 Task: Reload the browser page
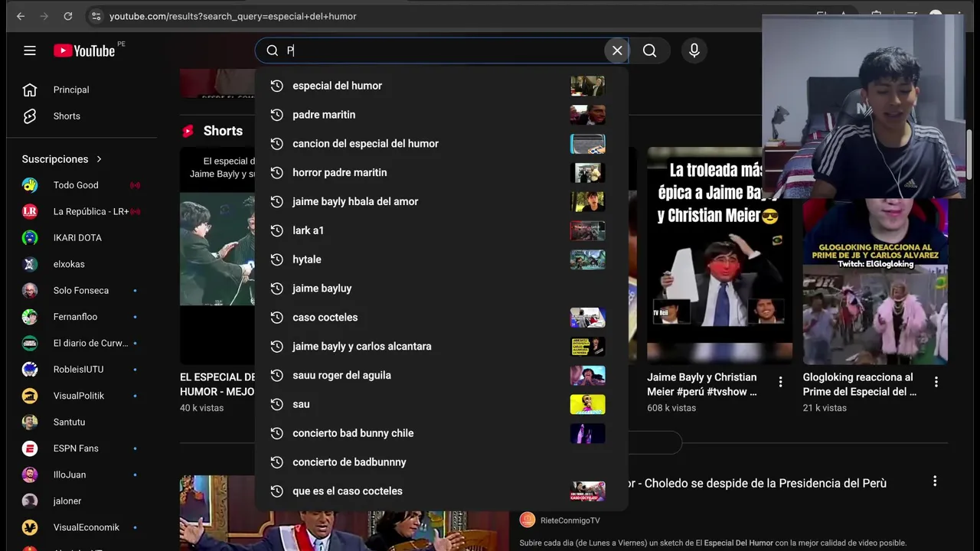(68, 16)
